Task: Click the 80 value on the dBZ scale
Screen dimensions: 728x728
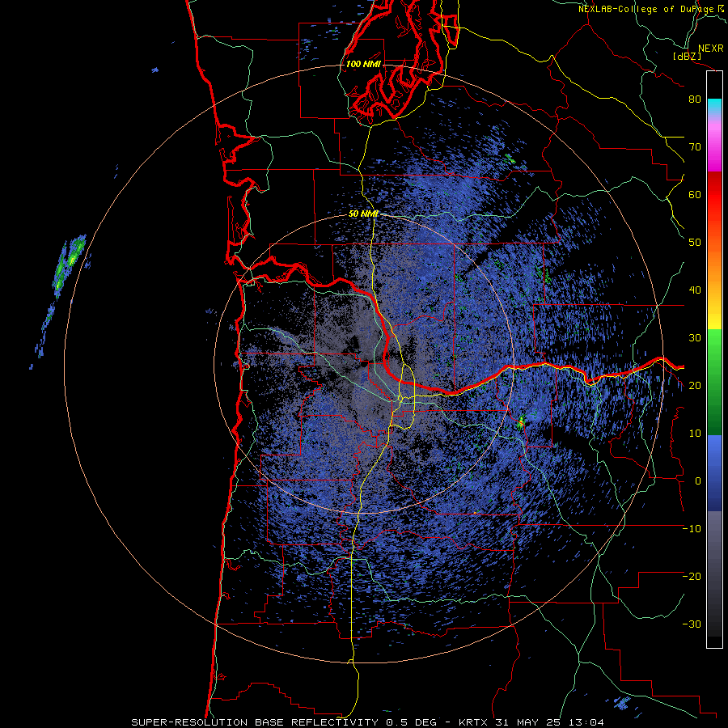Action: pos(695,99)
